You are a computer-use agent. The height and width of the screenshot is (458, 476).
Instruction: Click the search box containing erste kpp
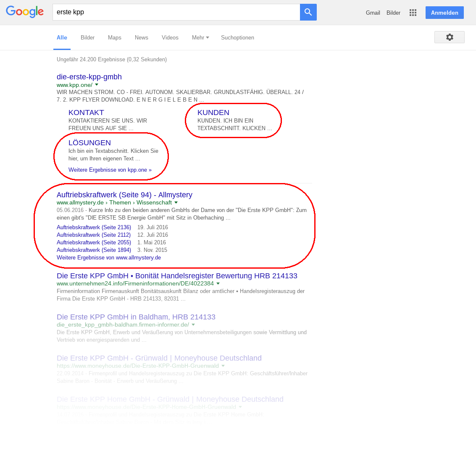[x=176, y=12]
